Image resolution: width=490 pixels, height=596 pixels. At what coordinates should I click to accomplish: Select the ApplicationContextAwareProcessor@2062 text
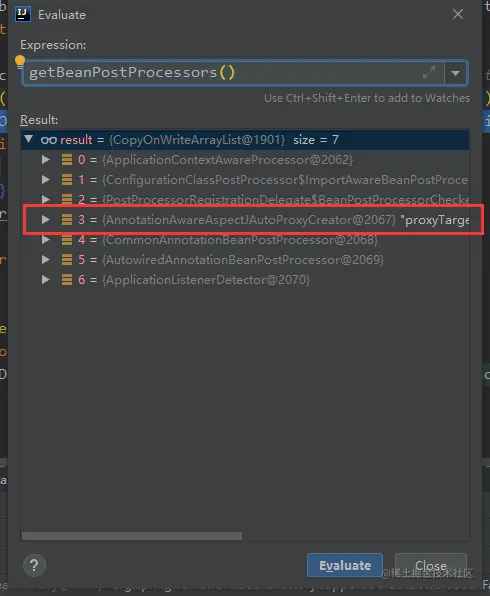click(227, 160)
